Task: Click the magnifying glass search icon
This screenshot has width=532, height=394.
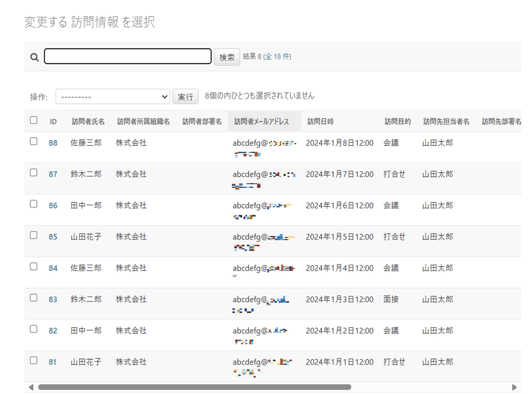Action: 34,57
